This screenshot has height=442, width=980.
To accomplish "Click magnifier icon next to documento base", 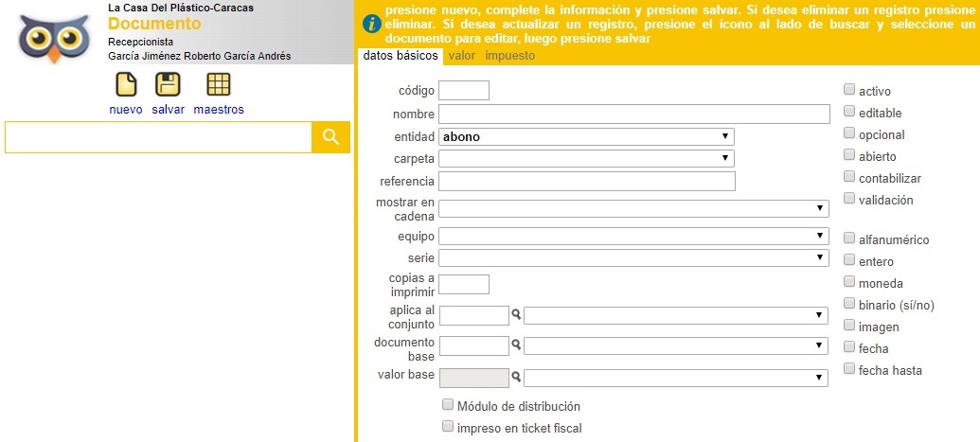I will coord(516,345).
